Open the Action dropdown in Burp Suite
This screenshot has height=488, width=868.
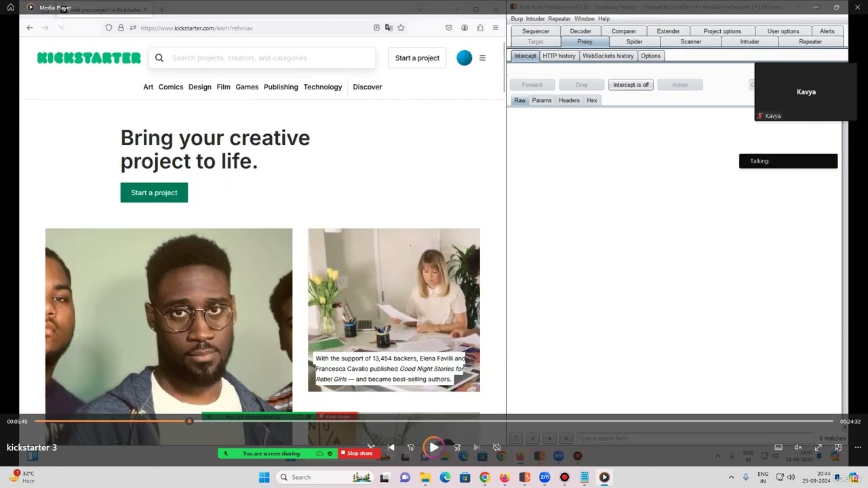(680, 85)
